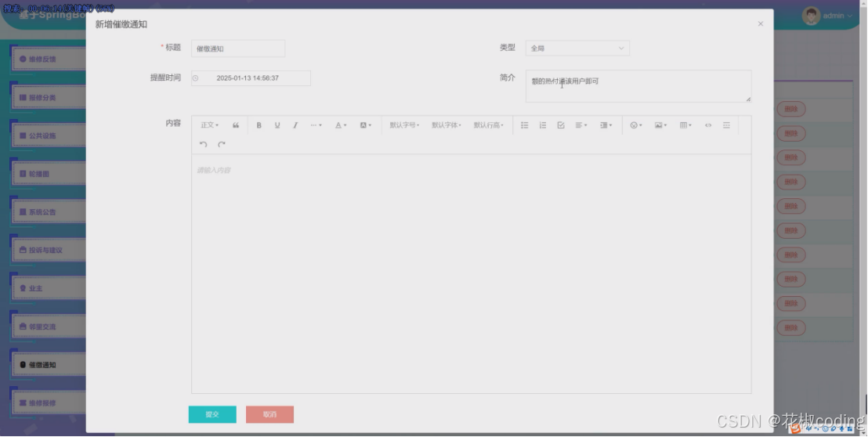Viewport: 868px width, 437px height.
Task: Open the indent options dropdown
Action: point(606,125)
